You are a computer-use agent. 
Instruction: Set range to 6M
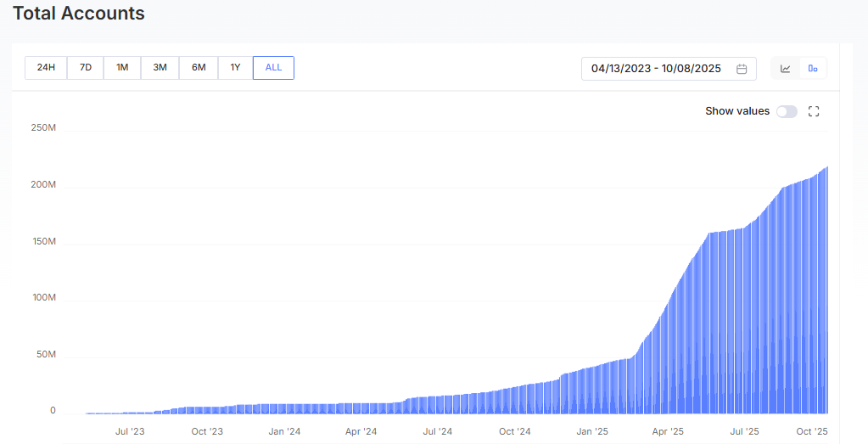tap(199, 68)
